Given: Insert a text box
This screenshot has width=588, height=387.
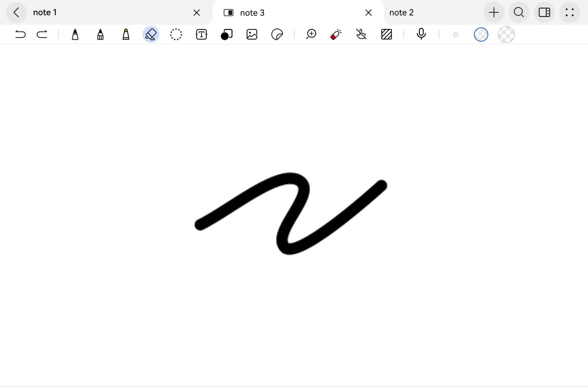Looking at the screenshot, I should 201,35.
